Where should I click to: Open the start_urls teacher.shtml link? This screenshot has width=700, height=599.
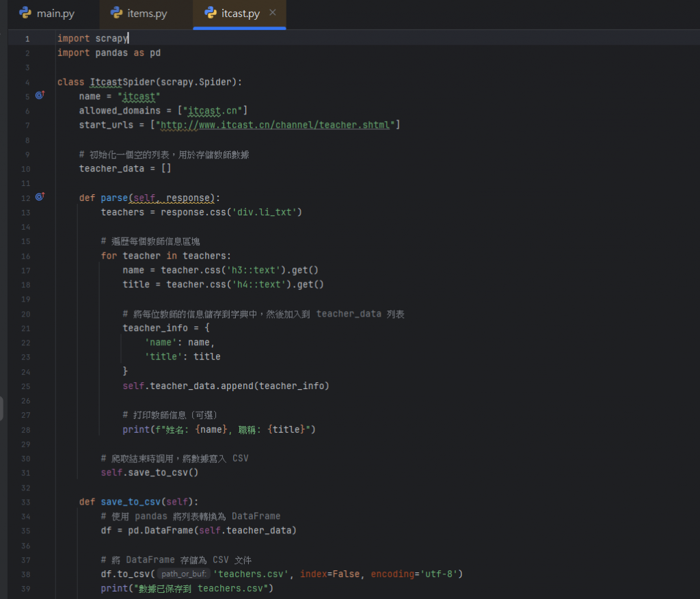click(275, 125)
